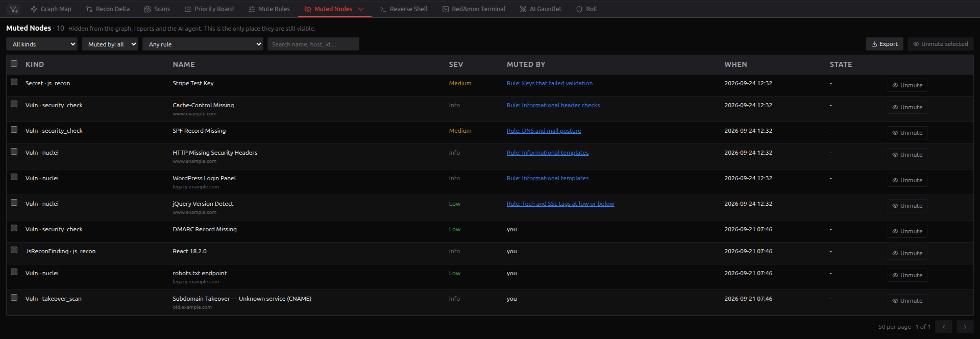Unmute the DMARC Record Missing node

click(x=907, y=231)
